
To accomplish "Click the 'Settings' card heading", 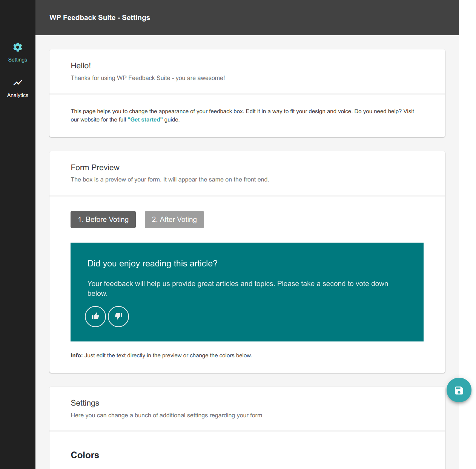I will 85,403.
